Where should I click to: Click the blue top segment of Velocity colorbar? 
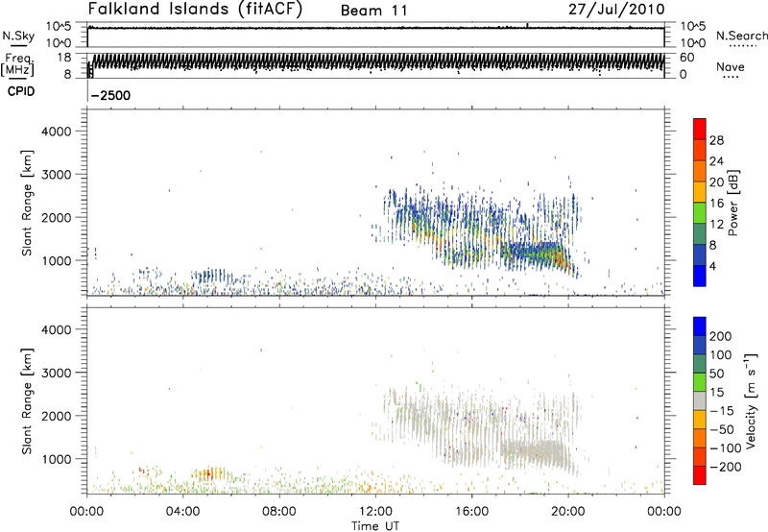(x=700, y=326)
